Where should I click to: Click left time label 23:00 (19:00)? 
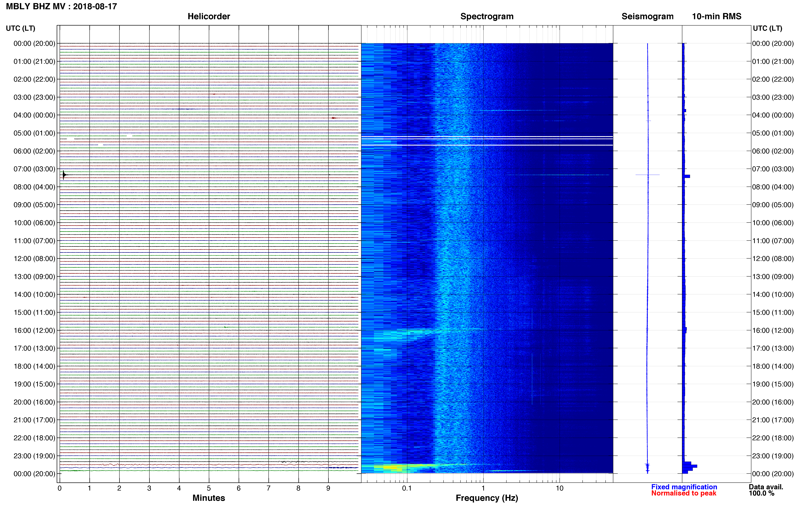pyautogui.click(x=34, y=456)
